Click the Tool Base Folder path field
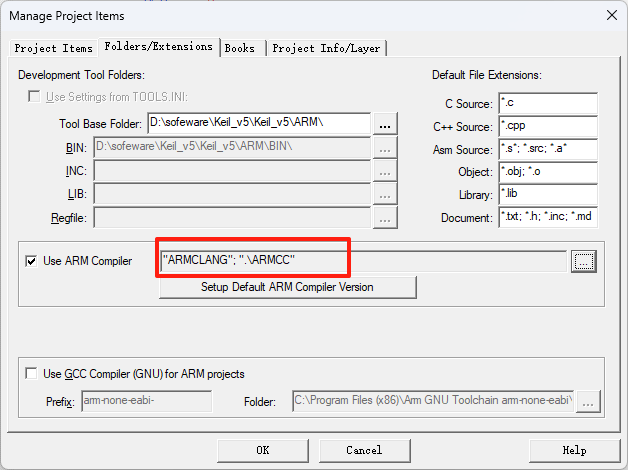Viewport: 628px width, 470px height. tap(259, 123)
